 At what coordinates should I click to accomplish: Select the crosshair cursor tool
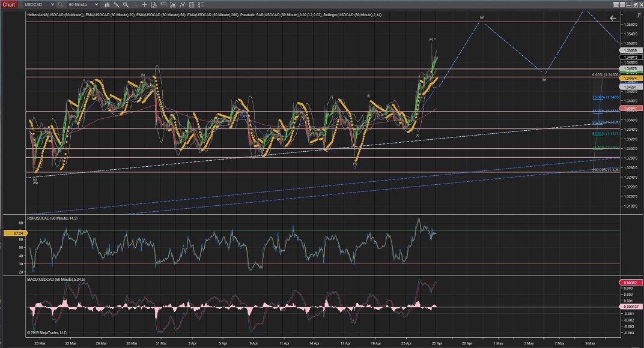pos(144,4)
